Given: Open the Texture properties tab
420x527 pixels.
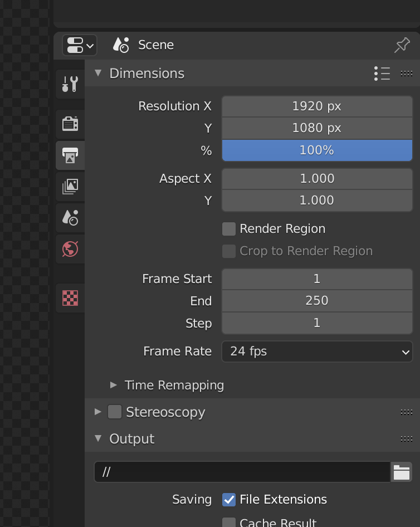Looking at the screenshot, I should pyautogui.click(x=70, y=298).
